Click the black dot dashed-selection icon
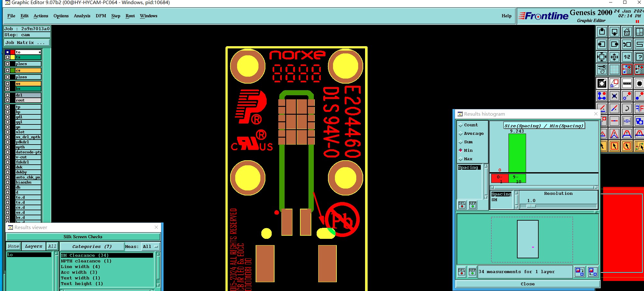This screenshot has width=644, height=291. 639,83
